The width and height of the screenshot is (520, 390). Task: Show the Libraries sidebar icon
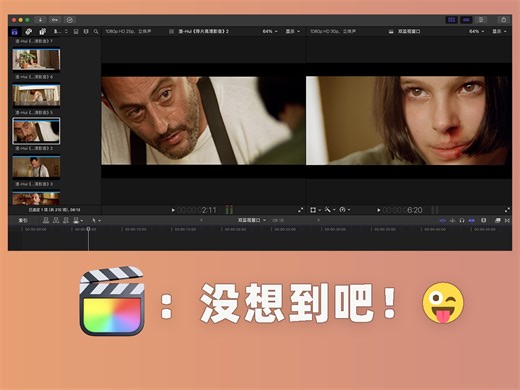15,32
